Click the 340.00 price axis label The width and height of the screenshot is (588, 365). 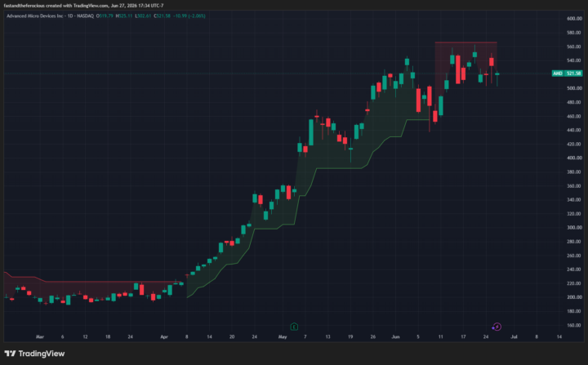pyautogui.click(x=574, y=200)
